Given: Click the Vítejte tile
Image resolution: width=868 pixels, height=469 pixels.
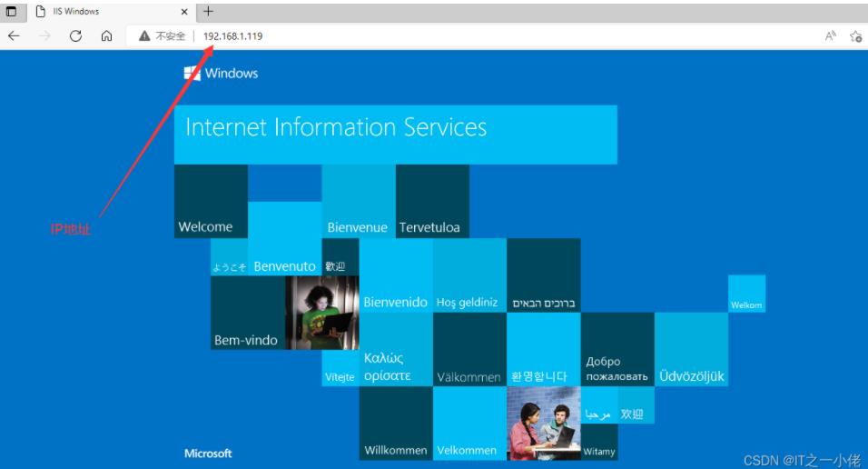Looking at the screenshot, I should coord(340,368).
